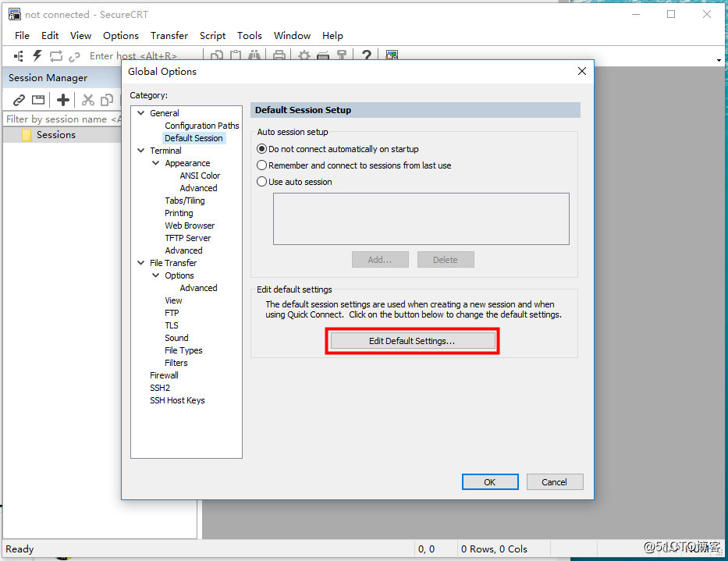Click the Filter by session name field
This screenshot has height=561, width=728.
click(x=62, y=119)
